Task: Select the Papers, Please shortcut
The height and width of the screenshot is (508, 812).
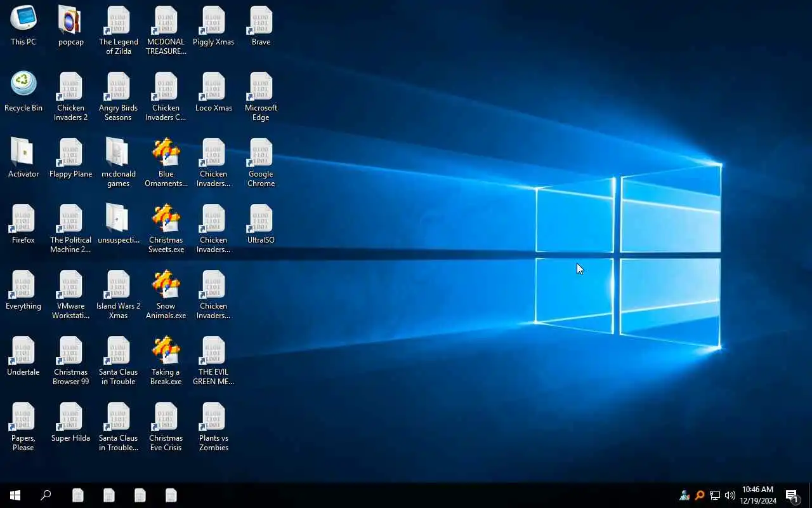Action: [x=23, y=426]
